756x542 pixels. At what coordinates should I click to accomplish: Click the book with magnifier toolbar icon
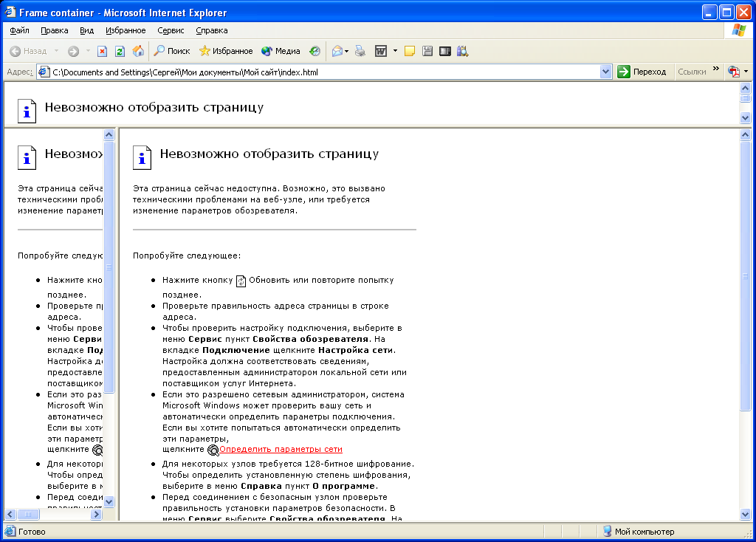[x=463, y=51]
